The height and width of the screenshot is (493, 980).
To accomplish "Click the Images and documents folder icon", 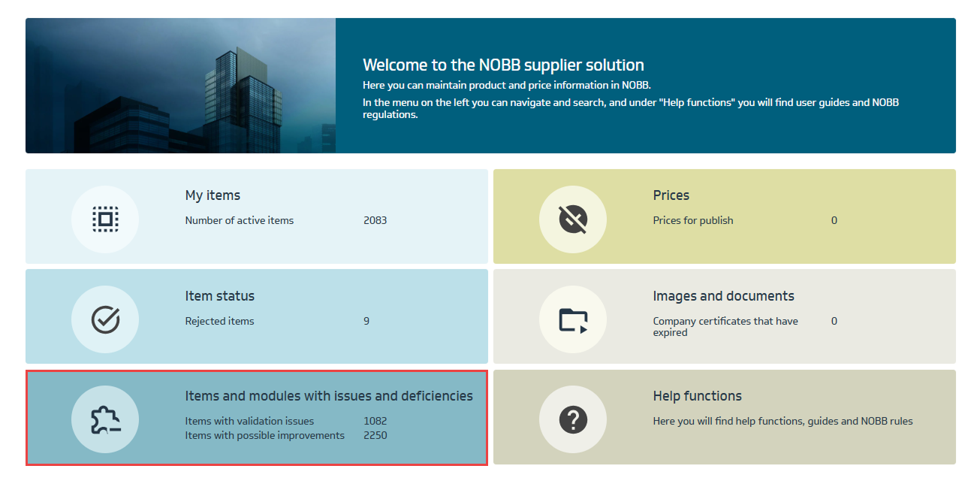I will click(x=573, y=319).
